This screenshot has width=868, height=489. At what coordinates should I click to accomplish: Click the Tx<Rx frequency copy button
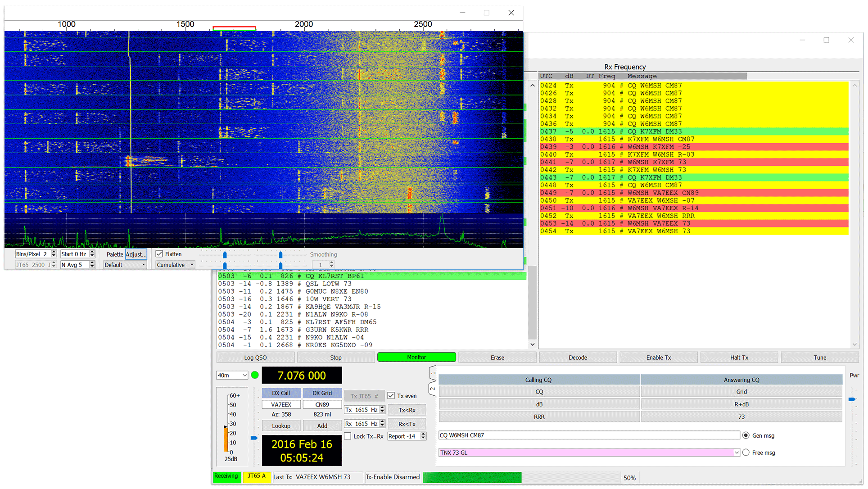(407, 410)
